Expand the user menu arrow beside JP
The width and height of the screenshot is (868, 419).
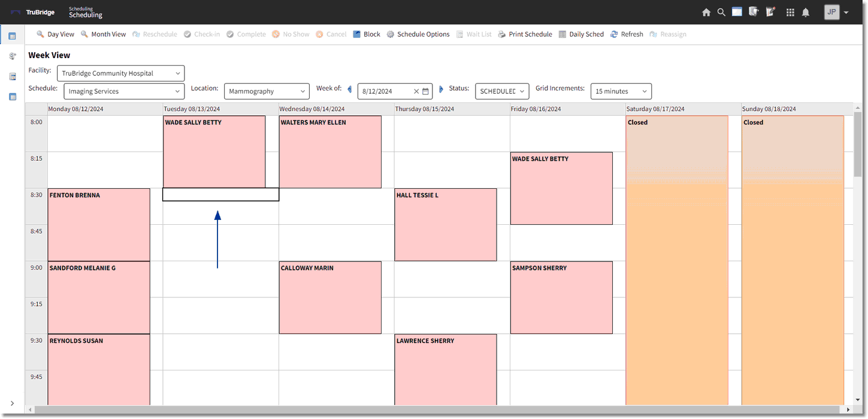click(x=846, y=13)
